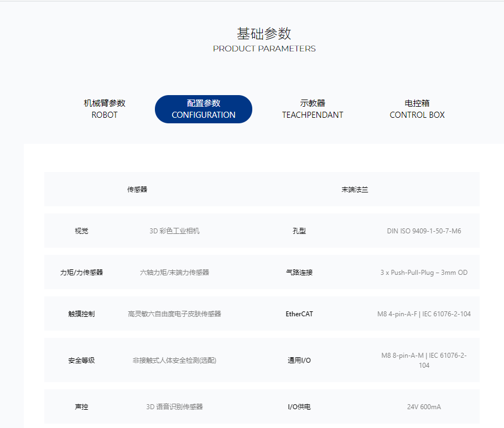Switch to the 机械臂参数 ROBOT tab
The height and width of the screenshot is (428, 504).
(x=105, y=109)
